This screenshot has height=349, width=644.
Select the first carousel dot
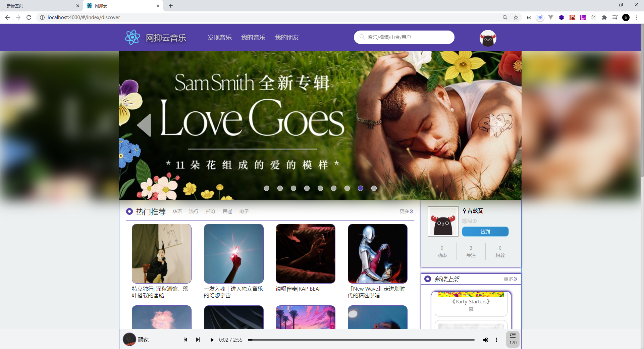[x=267, y=188]
